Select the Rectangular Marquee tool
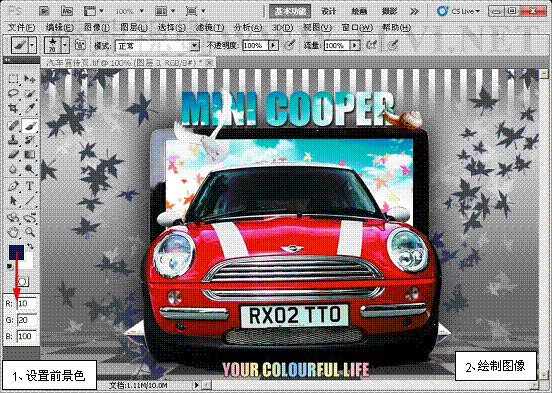The image size is (552, 393). [x=13, y=79]
